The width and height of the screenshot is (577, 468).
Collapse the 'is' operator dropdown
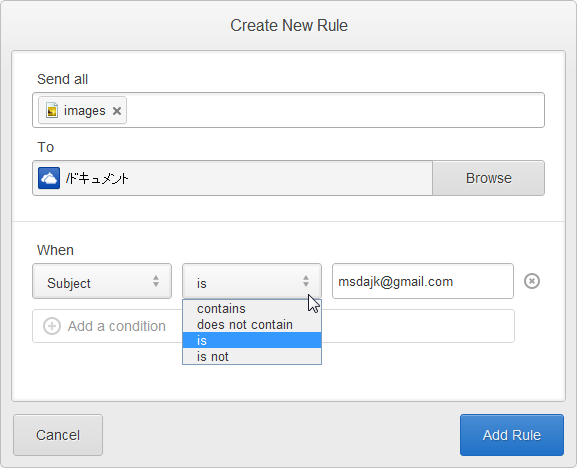coord(252,281)
